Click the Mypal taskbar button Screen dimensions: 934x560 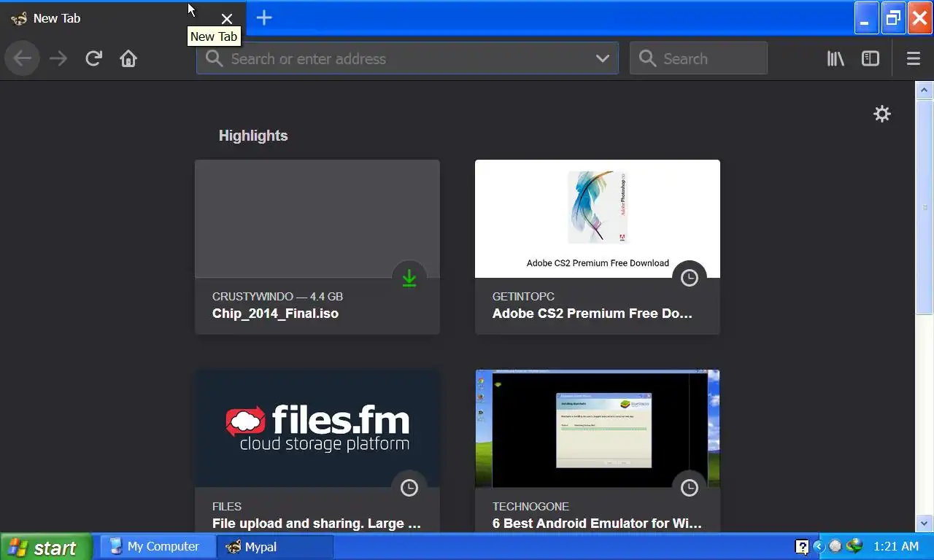click(x=275, y=546)
